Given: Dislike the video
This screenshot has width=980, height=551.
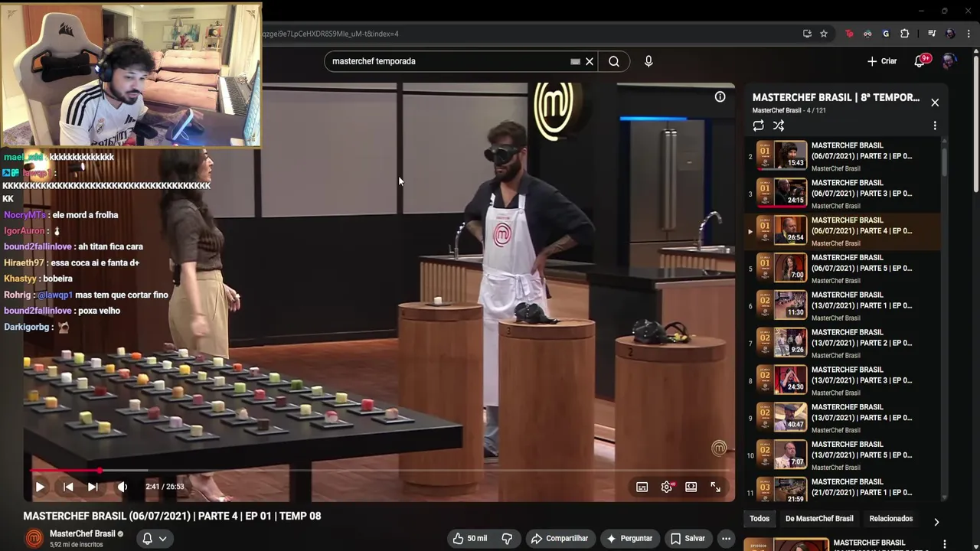Looking at the screenshot, I should 507,539.
